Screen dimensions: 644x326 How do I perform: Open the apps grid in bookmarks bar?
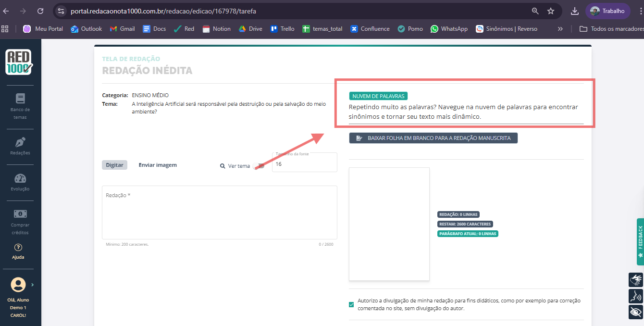[5, 29]
